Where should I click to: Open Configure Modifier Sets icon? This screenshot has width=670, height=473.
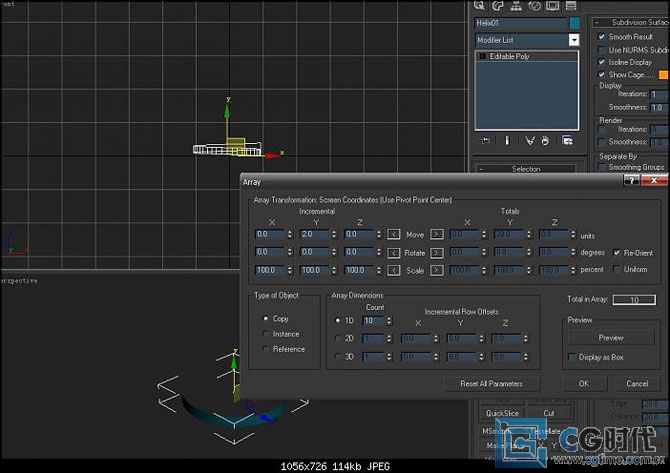567,141
